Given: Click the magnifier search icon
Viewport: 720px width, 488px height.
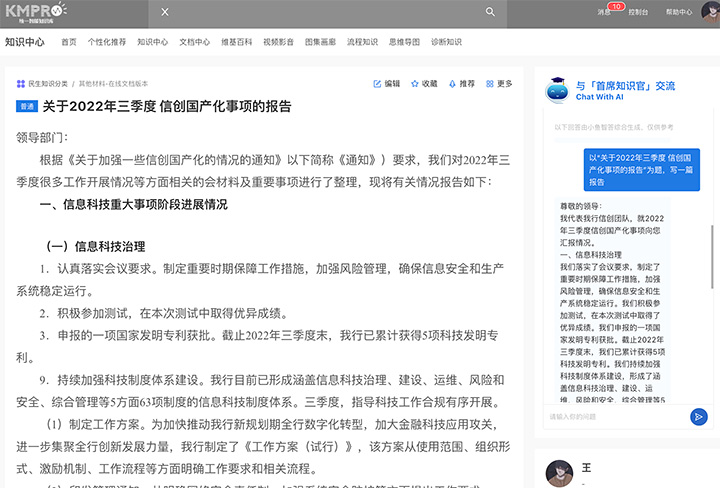Looking at the screenshot, I should coord(490,12).
